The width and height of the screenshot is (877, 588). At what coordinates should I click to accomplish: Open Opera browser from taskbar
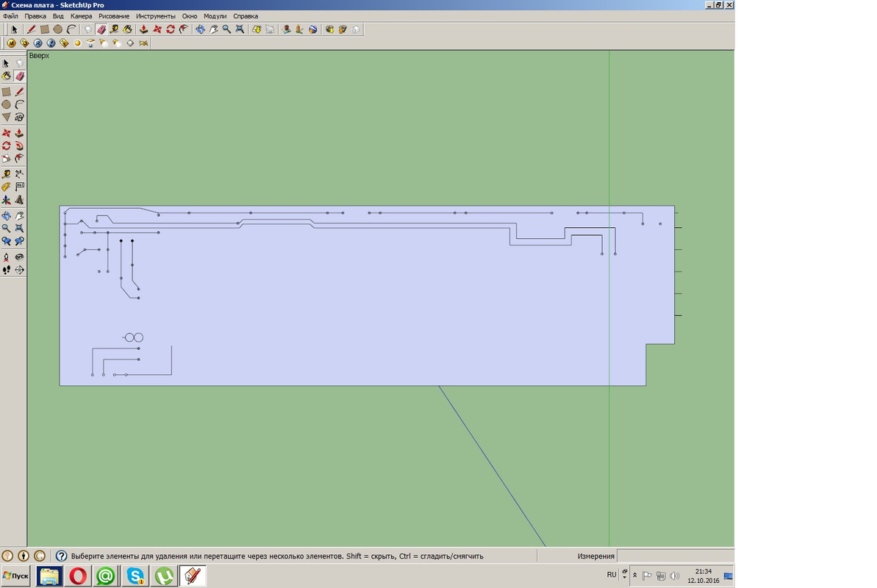pos(79,576)
